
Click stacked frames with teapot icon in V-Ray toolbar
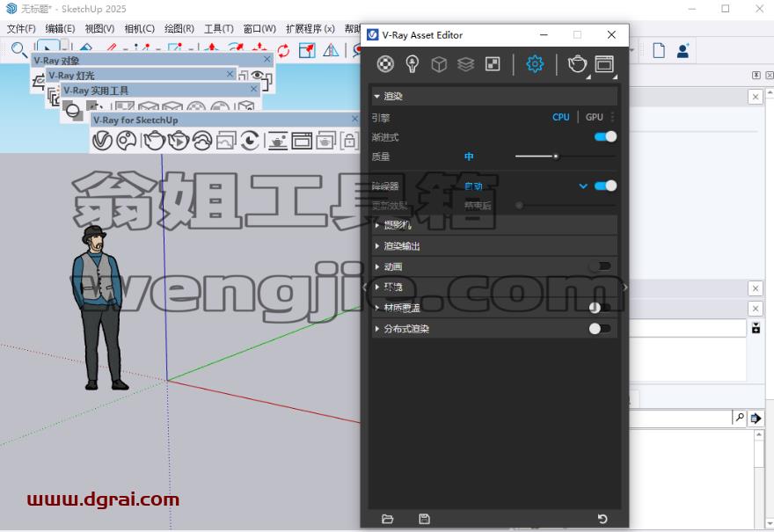click(325, 141)
